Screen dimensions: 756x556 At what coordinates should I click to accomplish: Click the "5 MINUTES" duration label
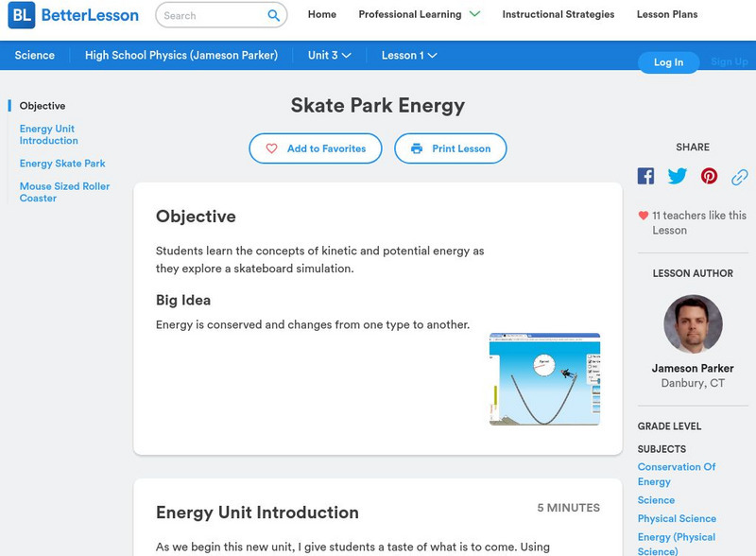coord(569,508)
